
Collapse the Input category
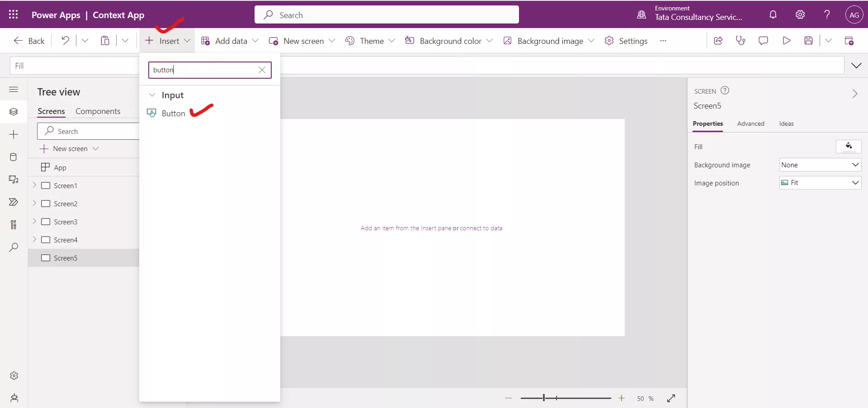pyautogui.click(x=152, y=95)
